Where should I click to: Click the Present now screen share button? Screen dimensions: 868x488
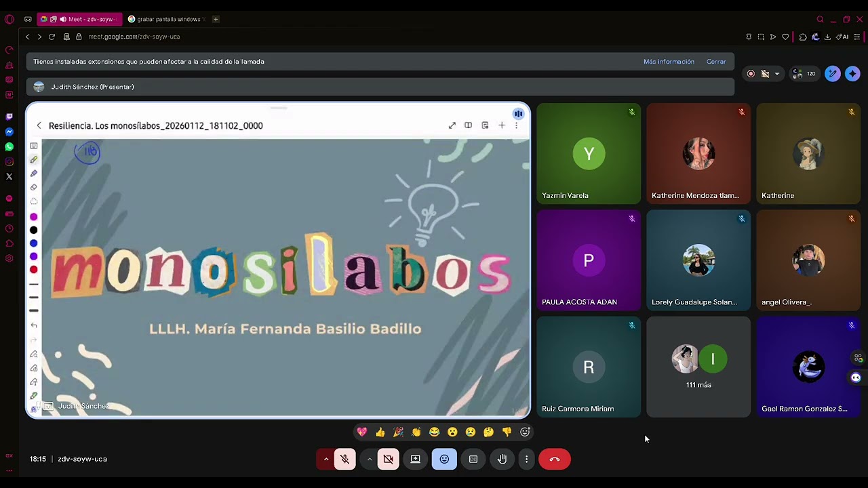[x=416, y=459]
